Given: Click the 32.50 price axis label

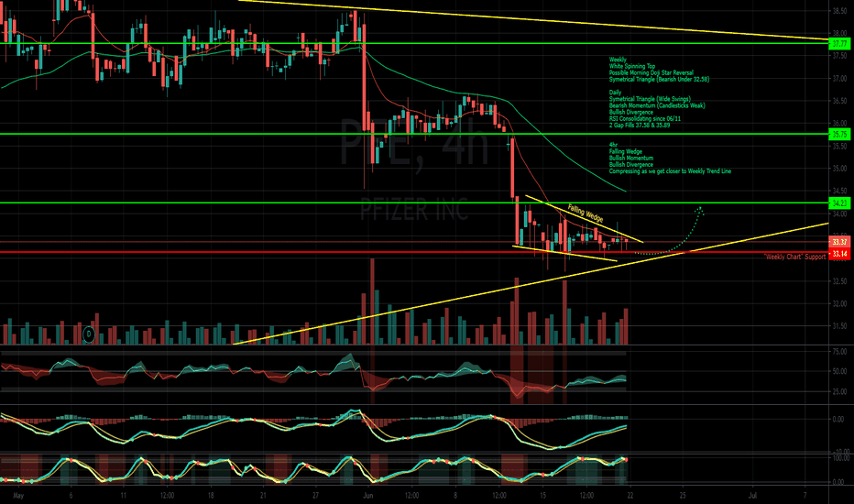Looking at the screenshot, I should click(x=839, y=281).
